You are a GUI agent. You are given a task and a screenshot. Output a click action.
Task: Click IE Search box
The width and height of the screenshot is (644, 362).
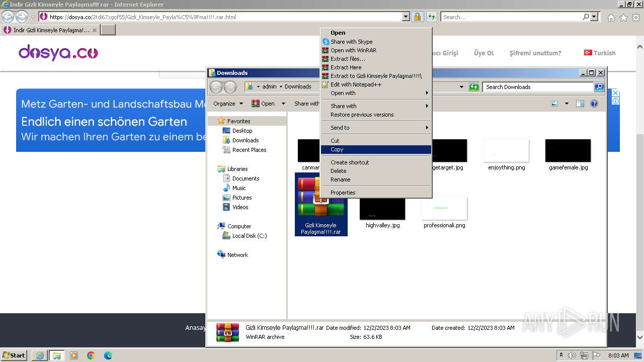pos(511,17)
